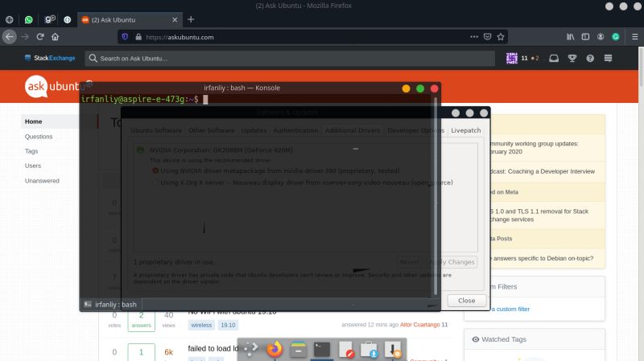644x361 pixels.
Task: Reload the Ask Ubuntu page
Action: point(40,37)
